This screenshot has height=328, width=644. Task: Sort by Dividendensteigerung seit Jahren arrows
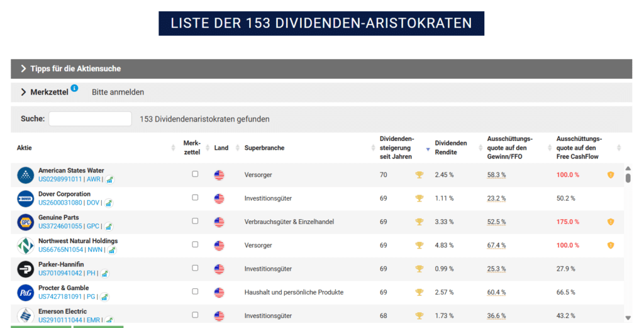(428, 149)
